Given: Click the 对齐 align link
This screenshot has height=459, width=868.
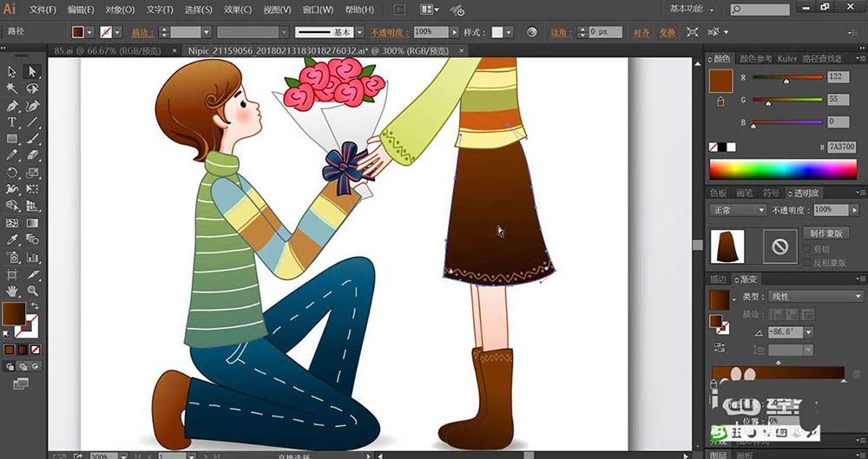Looking at the screenshot, I should tap(641, 33).
